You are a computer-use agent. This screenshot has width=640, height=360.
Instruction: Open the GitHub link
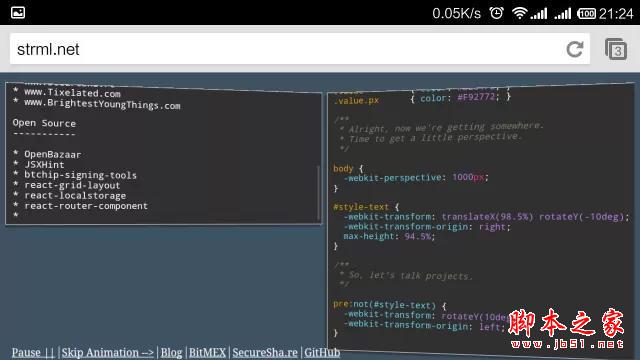click(322, 352)
